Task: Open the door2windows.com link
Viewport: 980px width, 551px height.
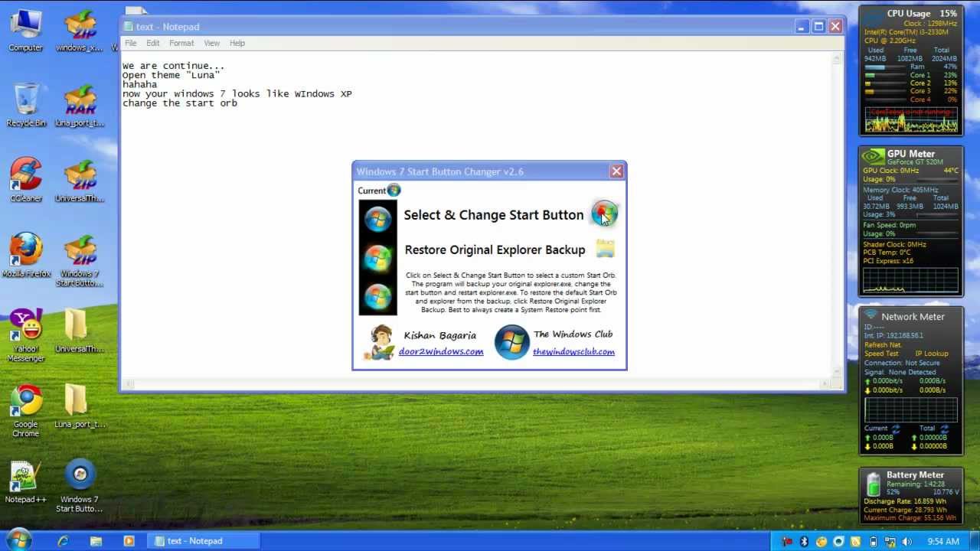Action: (441, 351)
